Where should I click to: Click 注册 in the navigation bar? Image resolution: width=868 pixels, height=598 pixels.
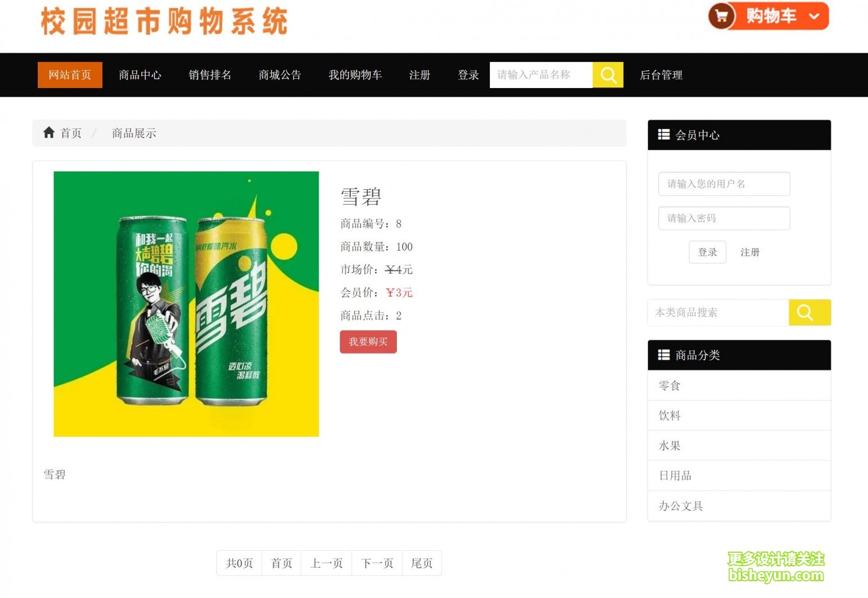[x=420, y=75]
